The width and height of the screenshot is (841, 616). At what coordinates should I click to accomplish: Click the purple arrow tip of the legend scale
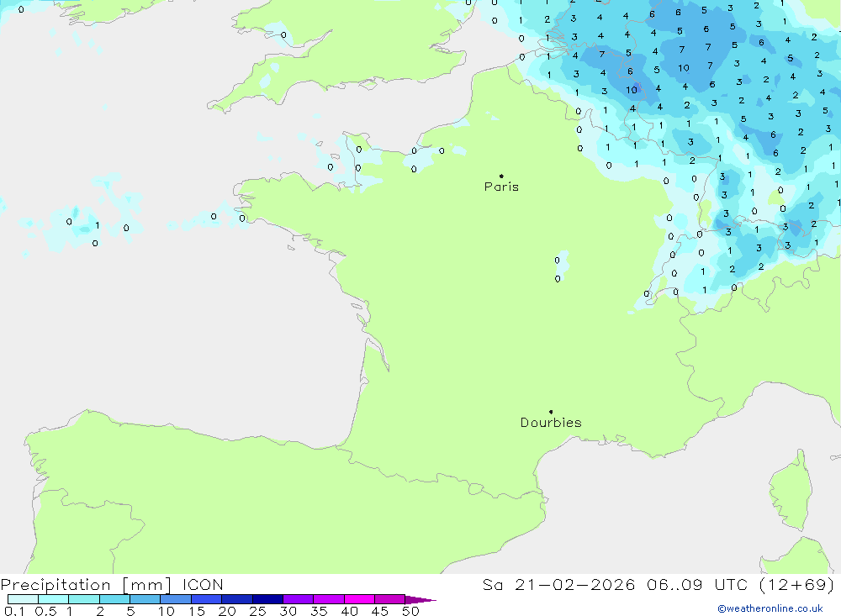(x=420, y=600)
